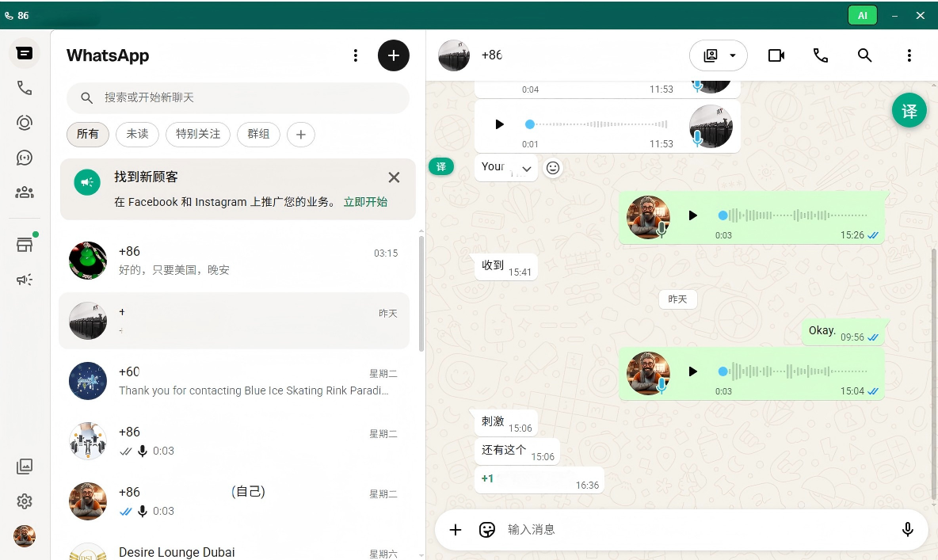Play the sent voice message at 15:04

[x=692, y=371]
